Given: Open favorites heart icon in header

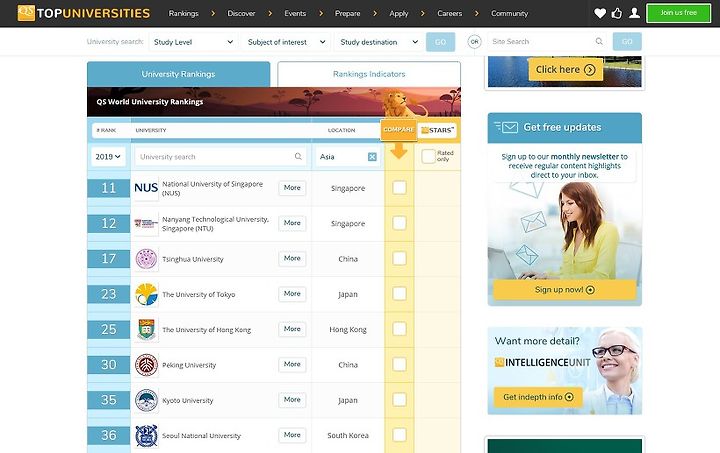Looking at the screenshot, I should [600, 13].
